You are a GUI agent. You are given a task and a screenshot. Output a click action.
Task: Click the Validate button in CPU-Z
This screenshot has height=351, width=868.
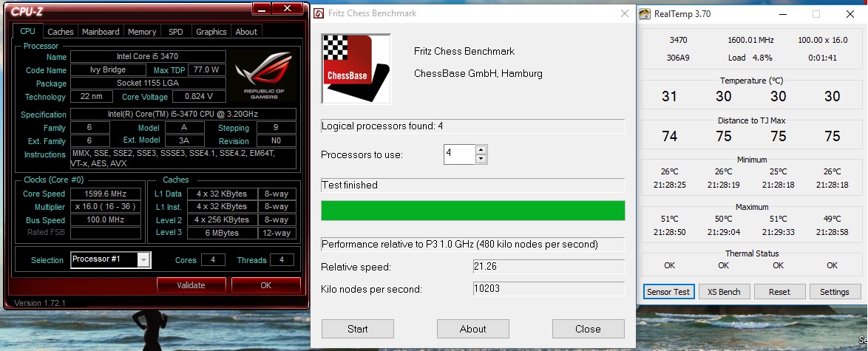(x=191, y=285)
